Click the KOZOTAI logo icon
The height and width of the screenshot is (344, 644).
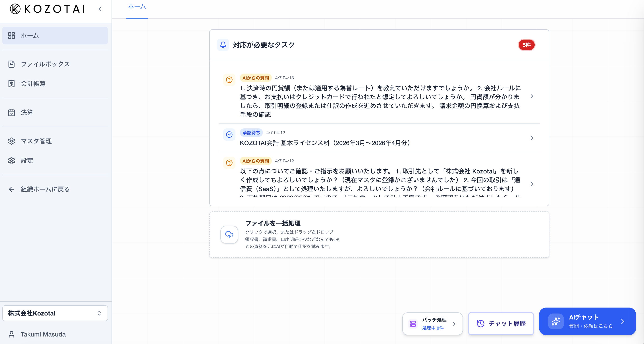point(15,9)
